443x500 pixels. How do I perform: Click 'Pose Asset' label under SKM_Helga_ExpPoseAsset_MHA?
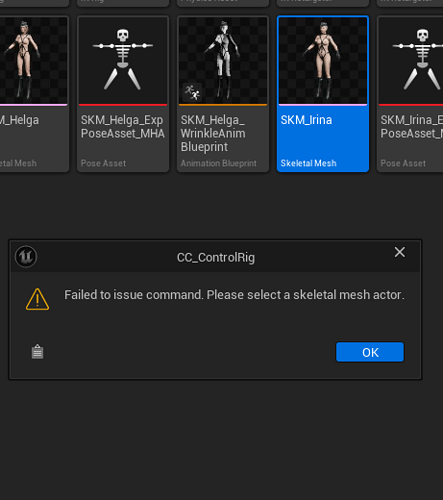click(x=103, y=163)
